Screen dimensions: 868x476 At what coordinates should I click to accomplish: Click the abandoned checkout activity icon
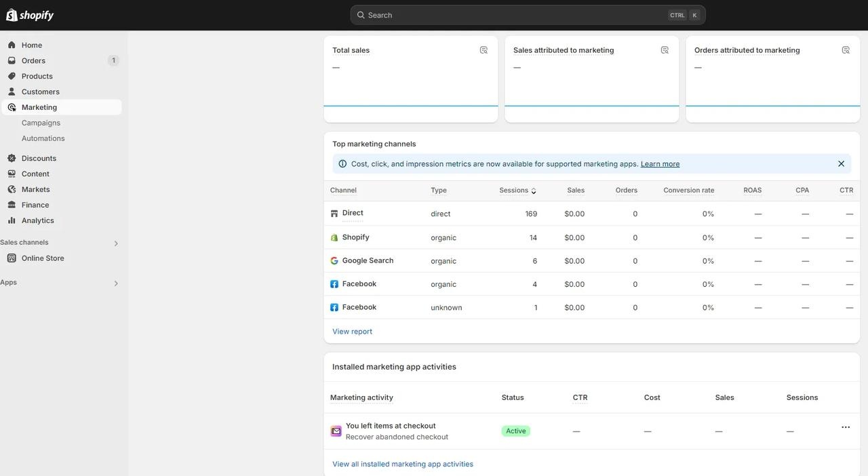(x=336, y=431)
